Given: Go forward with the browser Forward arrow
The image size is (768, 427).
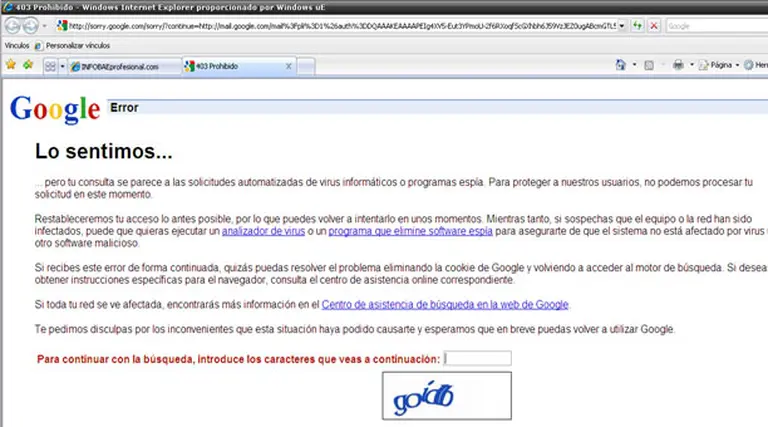Looking at the screenshot, I should click(x=30, y=25).
